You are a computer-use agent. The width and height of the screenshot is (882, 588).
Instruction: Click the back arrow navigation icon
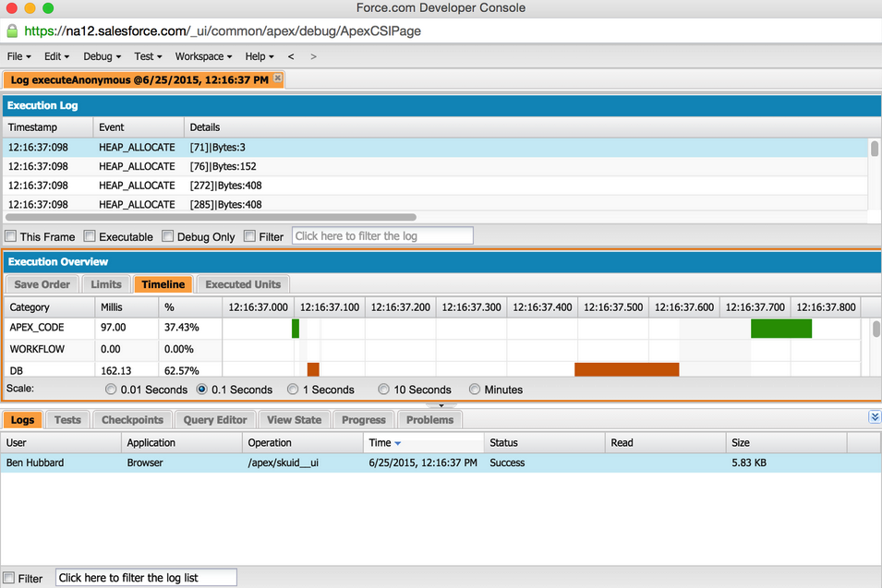coord(291,56)
